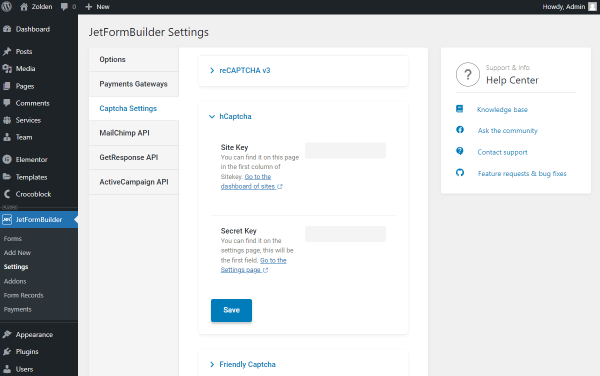Click the Site Key input field
This screenshot has width=600, height=376.
345,150
